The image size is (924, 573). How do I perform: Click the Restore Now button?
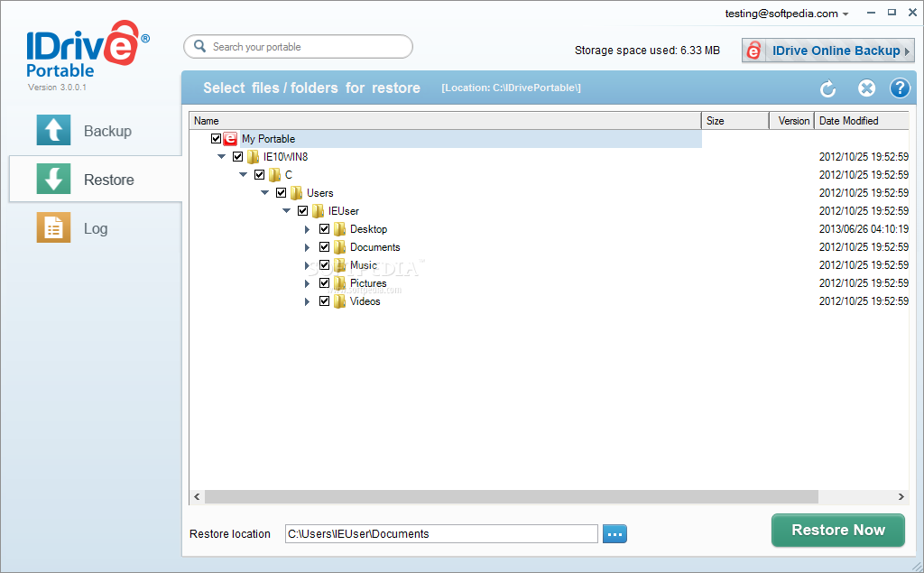click(838, 530)
